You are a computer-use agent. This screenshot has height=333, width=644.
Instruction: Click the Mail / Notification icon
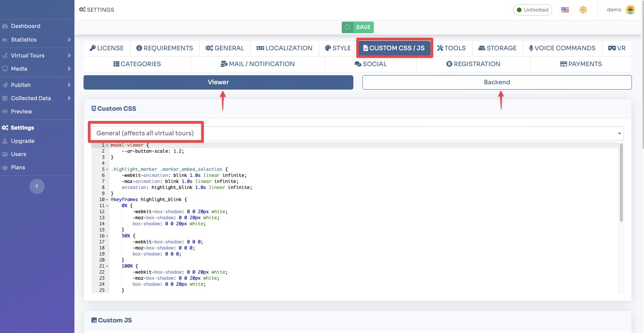pyautogui.click(x=224, y=64)
